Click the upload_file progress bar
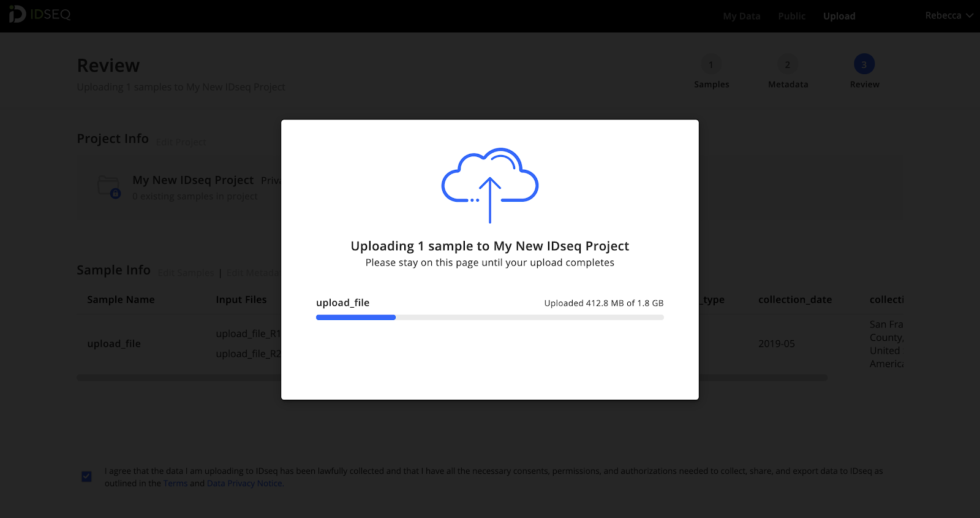This screenshot has height=518, width=980. tap(490, 318)
